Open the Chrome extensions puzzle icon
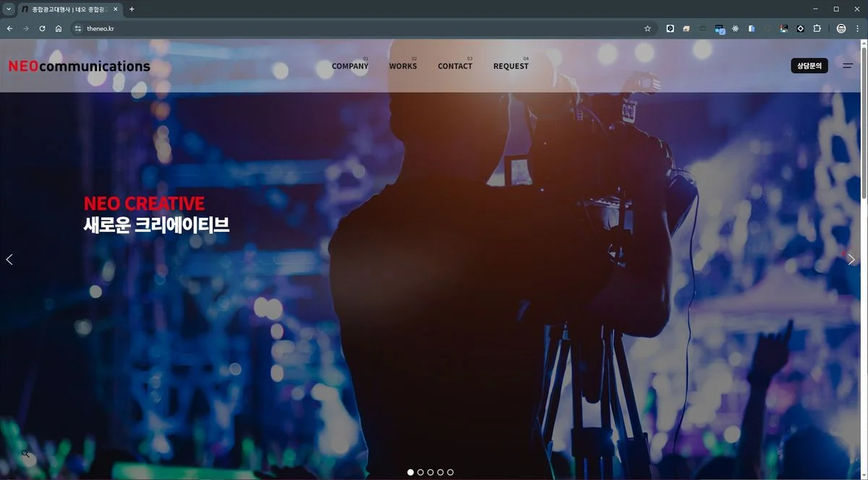This screenshot has width=868, height=480. (x=817, y=28)
